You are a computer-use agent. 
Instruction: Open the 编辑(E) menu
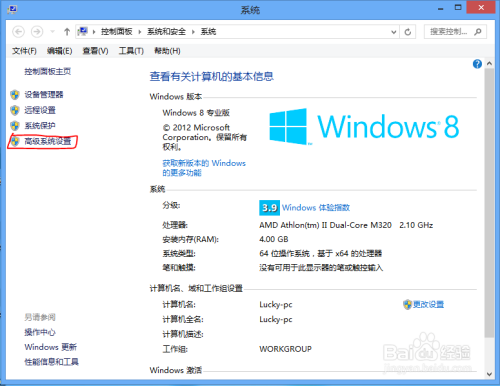click(x=59, y=51)
